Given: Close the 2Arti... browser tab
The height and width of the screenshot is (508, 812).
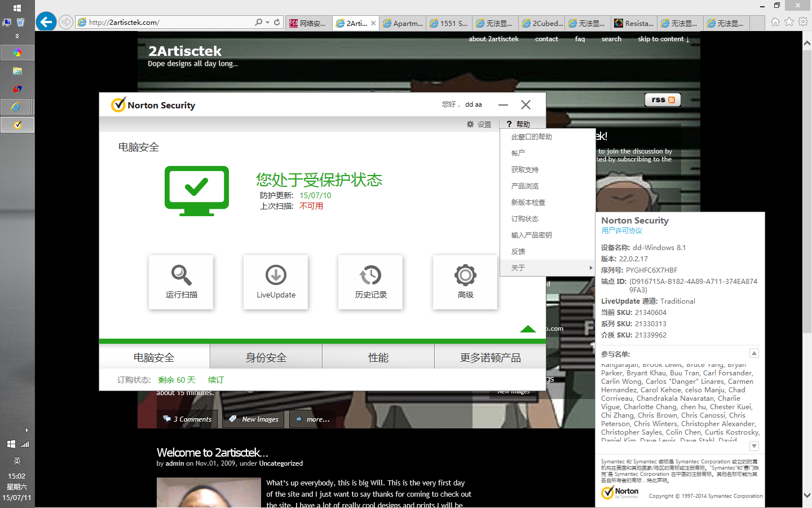Looking at the screenshot, I should click(x=373, y=23).
